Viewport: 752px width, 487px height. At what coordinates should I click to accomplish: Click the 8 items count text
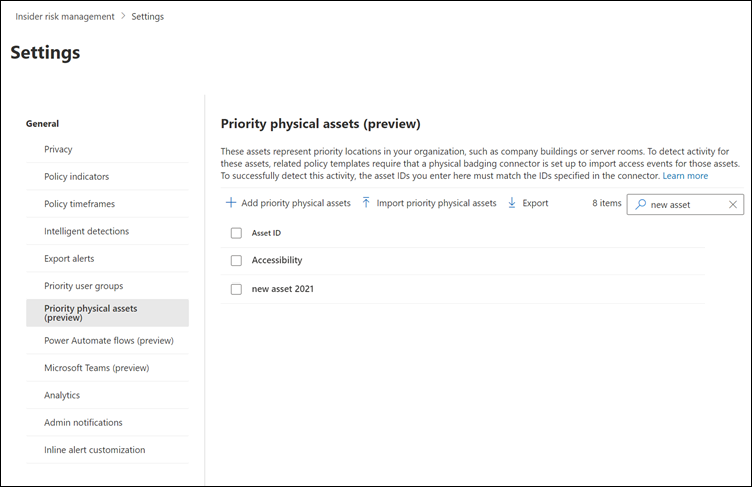tap(607, 203)
